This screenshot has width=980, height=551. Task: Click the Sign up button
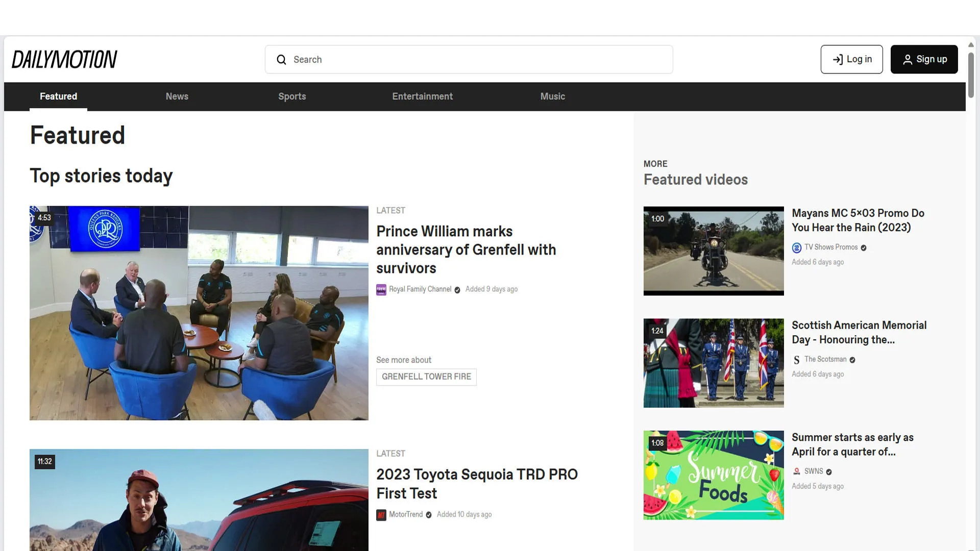pyautogui.click(x=924, y=59)
